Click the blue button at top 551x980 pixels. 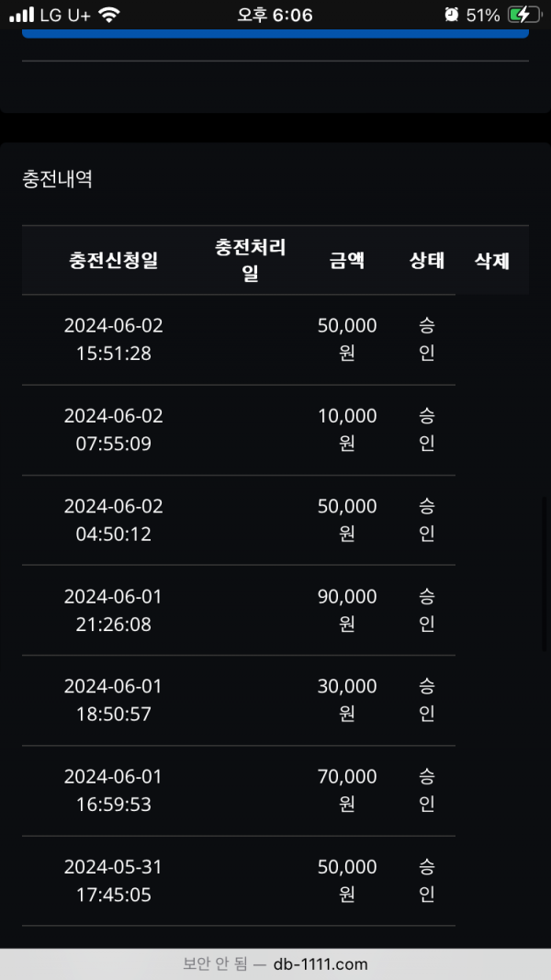pos(275,33)
